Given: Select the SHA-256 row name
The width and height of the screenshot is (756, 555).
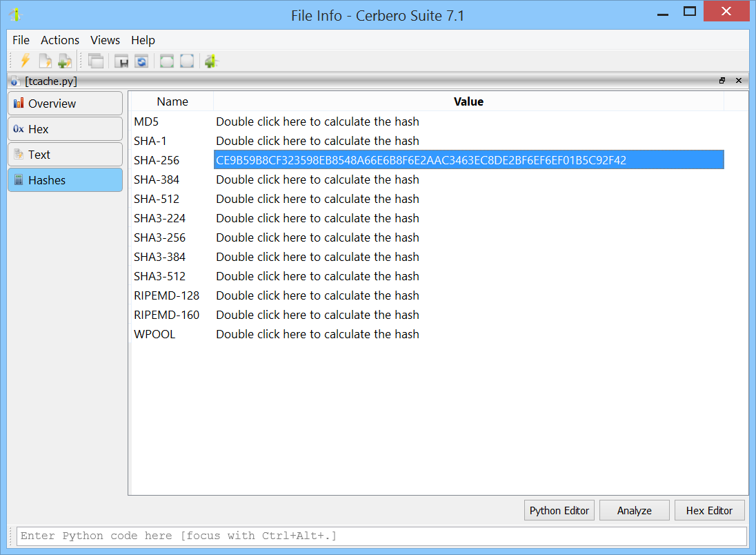Looking at the screenshot, I should click(x=156, y=160).
